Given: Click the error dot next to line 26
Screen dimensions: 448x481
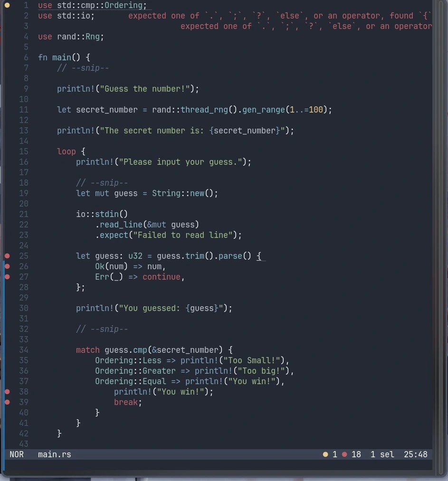Looking at the screenshot, I should (x=7, y=266).
